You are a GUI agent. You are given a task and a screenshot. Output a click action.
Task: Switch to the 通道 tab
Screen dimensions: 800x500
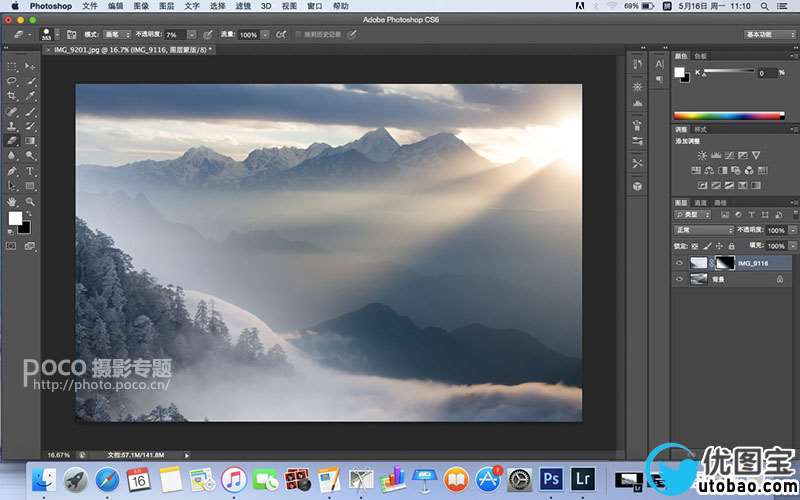(701, 202)
